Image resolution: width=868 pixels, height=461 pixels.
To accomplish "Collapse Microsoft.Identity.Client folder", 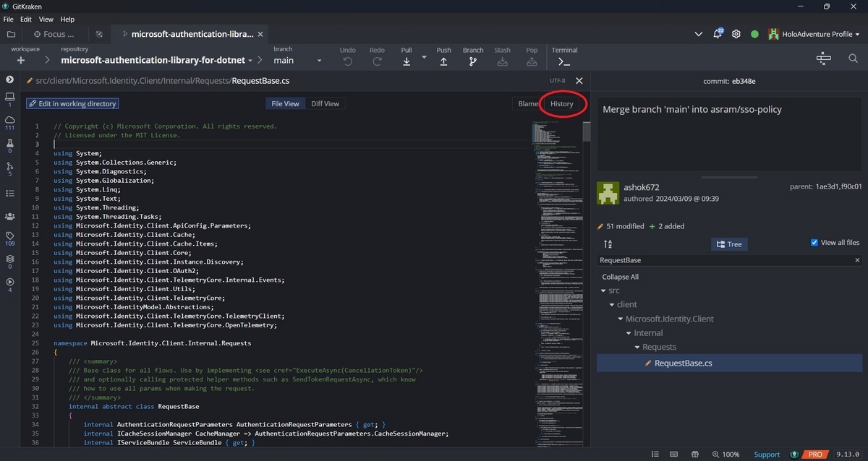I will click(620, 319).
